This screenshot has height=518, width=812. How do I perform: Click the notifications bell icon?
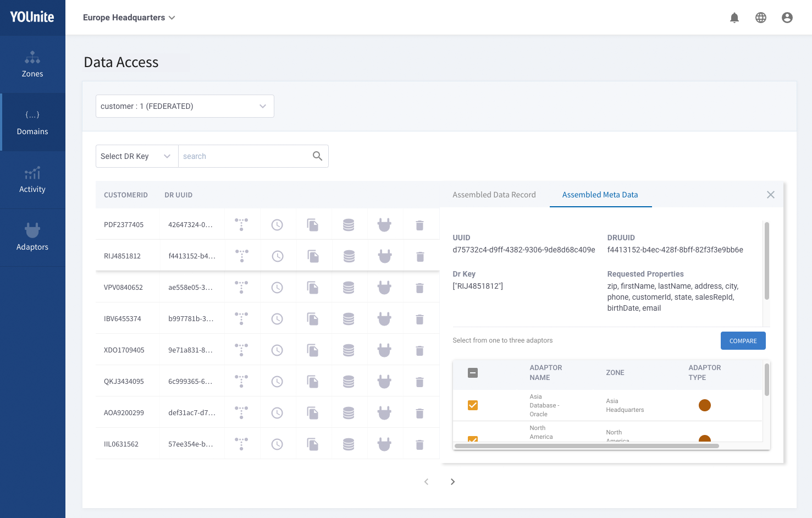pyautogui.click(x=734, y=18)
